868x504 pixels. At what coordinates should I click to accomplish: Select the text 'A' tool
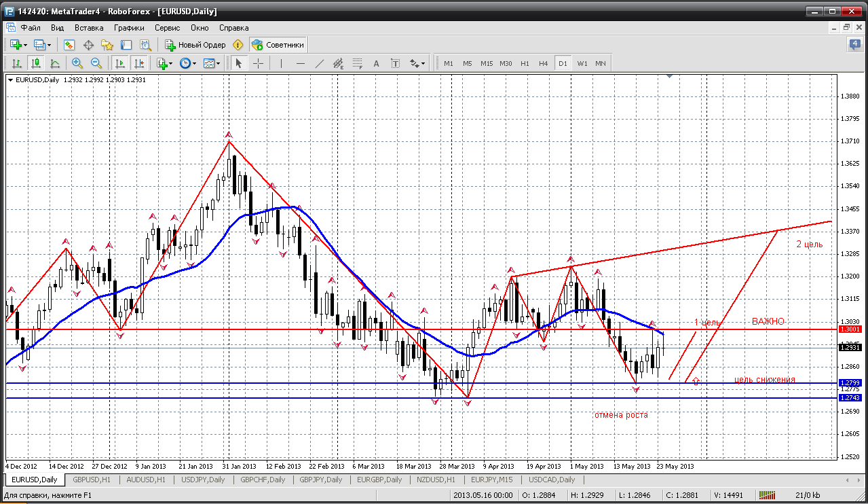pyautogui.click(x=377, y=63)
